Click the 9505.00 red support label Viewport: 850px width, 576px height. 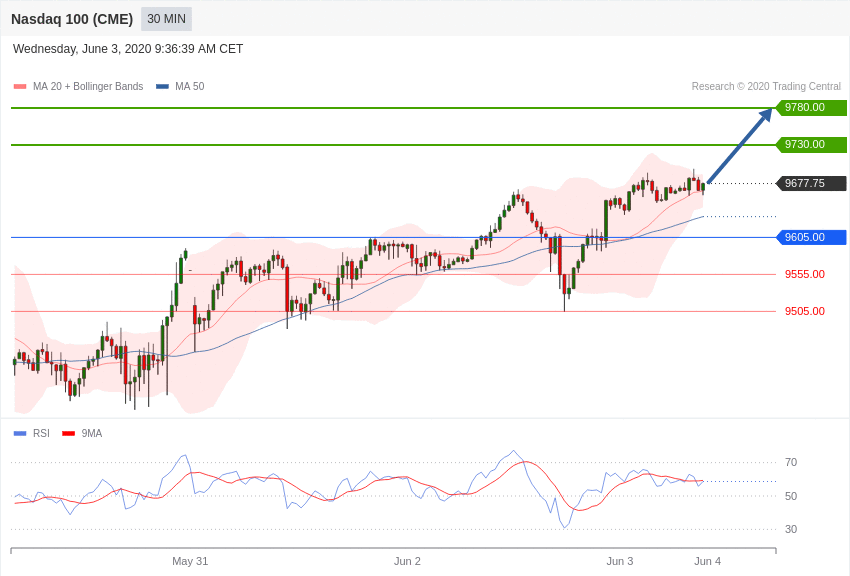(804, 311)
